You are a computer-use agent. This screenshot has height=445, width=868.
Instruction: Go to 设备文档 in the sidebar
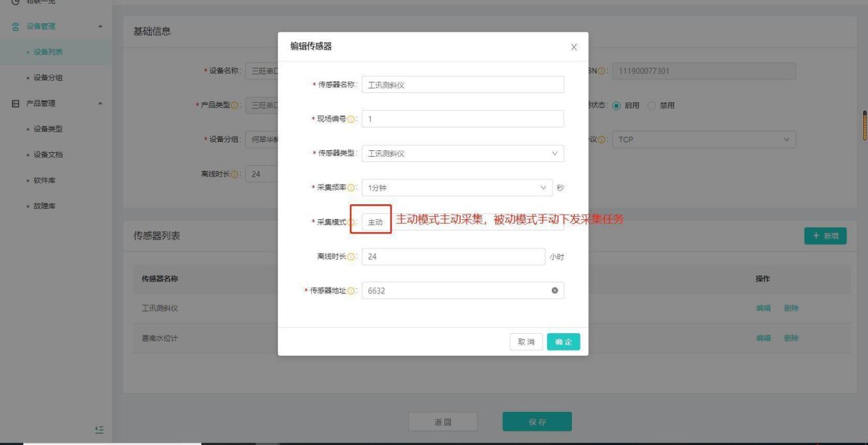[53, 155]
